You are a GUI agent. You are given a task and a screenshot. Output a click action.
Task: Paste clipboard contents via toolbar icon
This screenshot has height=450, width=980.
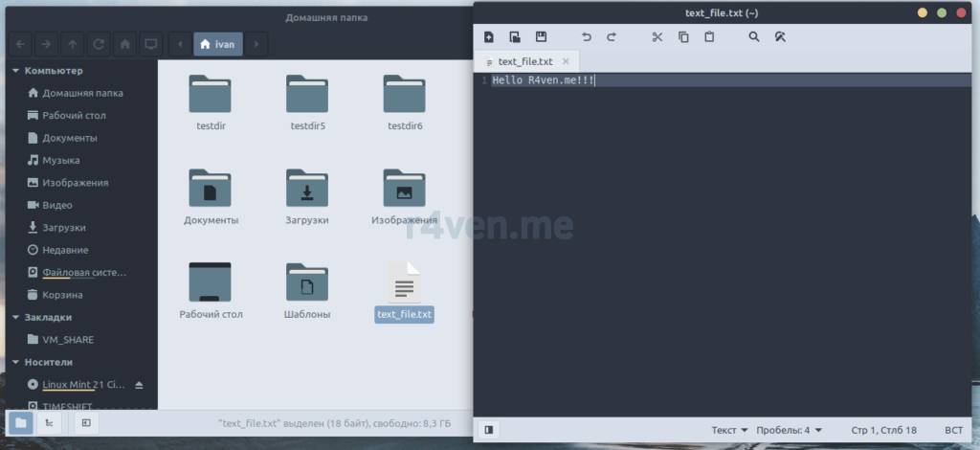coord(709,37)
